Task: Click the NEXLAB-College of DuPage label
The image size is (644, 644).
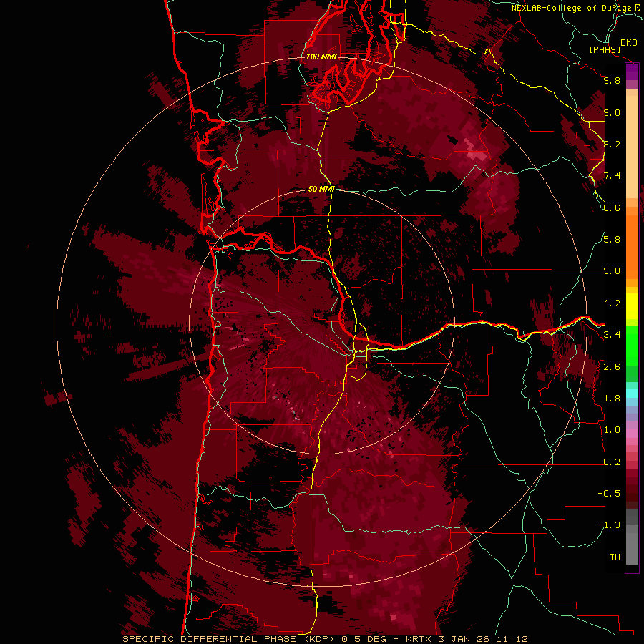Action: [575, 8]
